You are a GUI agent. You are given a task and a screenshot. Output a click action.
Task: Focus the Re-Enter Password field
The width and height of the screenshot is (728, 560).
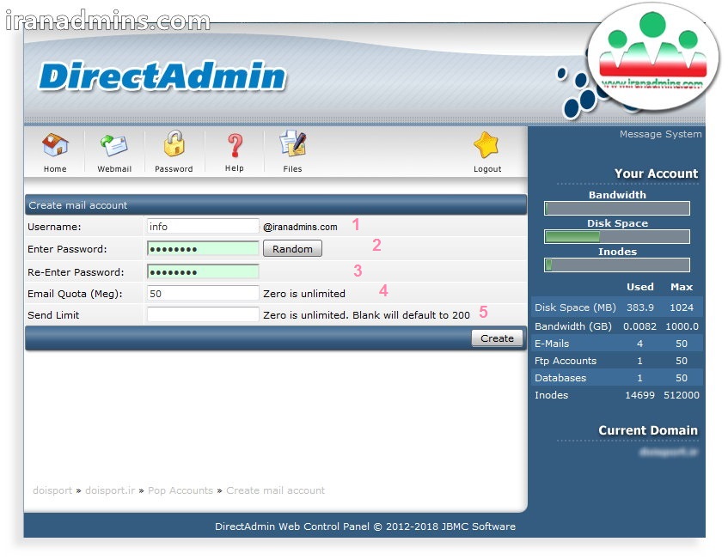(203, 272)
